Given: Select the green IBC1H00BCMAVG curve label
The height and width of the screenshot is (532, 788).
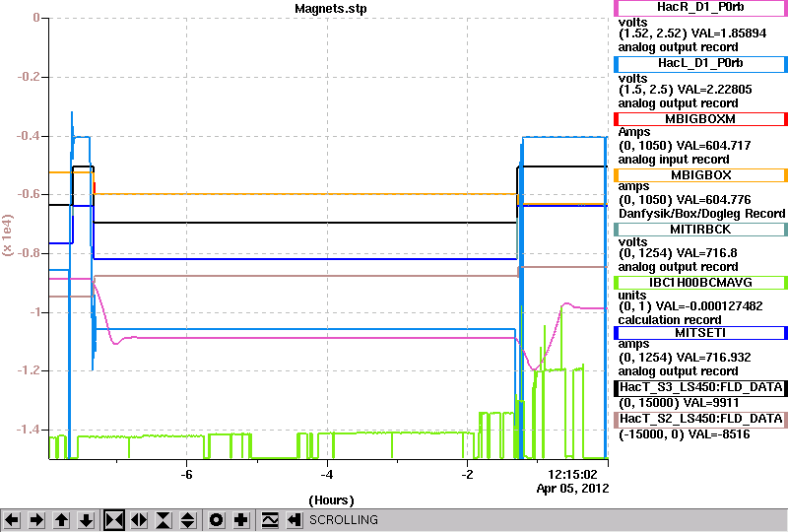Looking at the screenshot, I should pyautogui.click(x=700, y=283).
